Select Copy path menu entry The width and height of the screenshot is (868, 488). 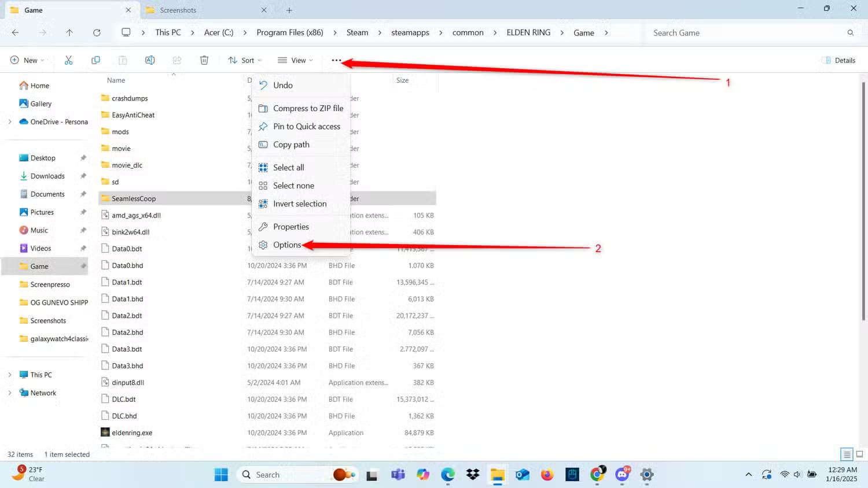tap(301, 145)
